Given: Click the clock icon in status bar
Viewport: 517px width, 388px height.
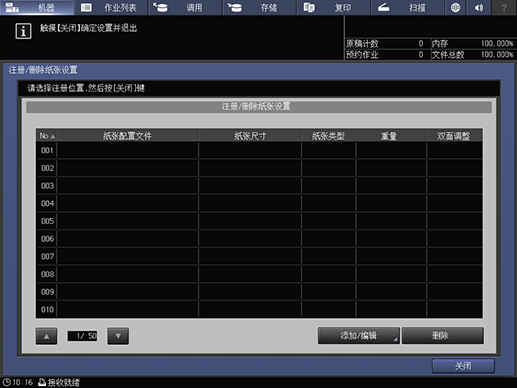Looking at the screenshot, I should coord(6,382).
